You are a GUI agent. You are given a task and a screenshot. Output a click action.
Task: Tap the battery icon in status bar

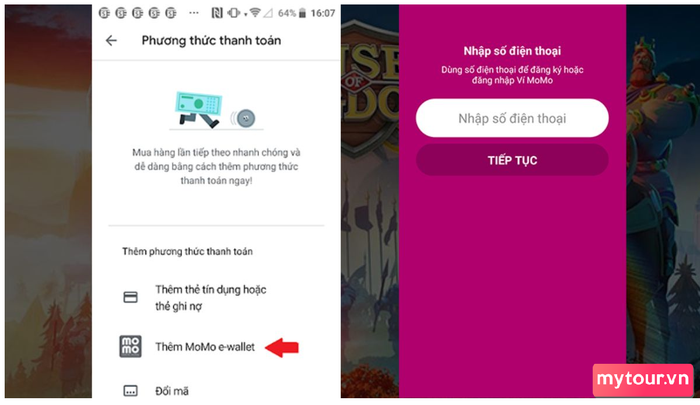pos(302,13)
